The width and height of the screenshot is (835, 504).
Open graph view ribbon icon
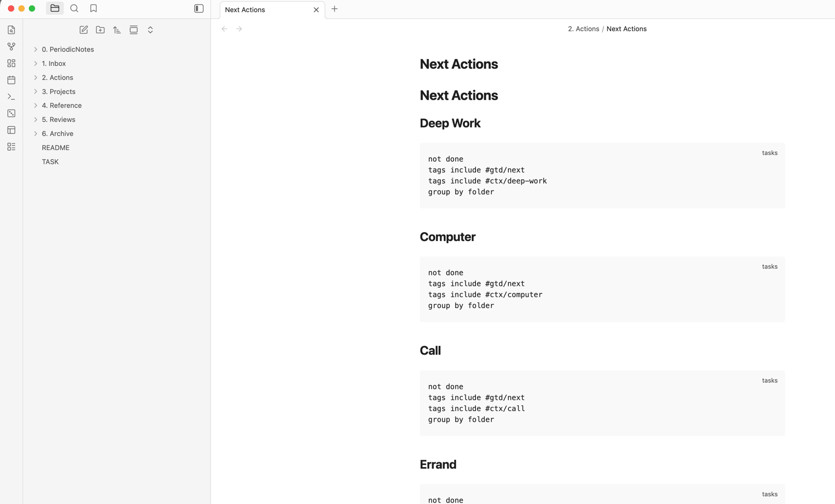point(11,46)
